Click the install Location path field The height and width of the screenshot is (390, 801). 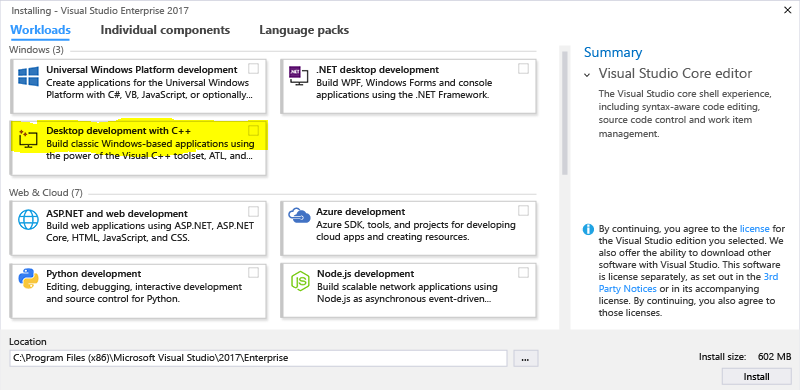(258, 358)
